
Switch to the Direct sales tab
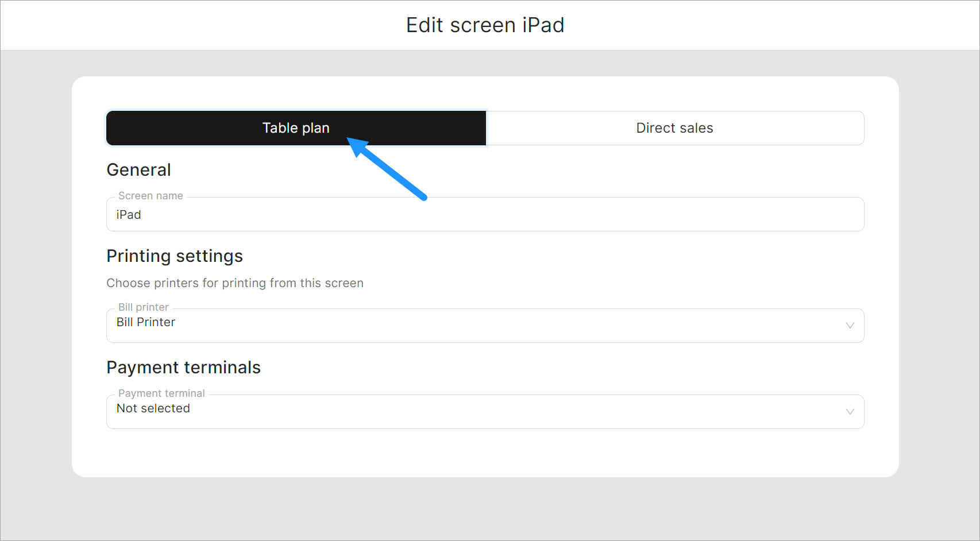pyautogui.click(x=674, y=128)
